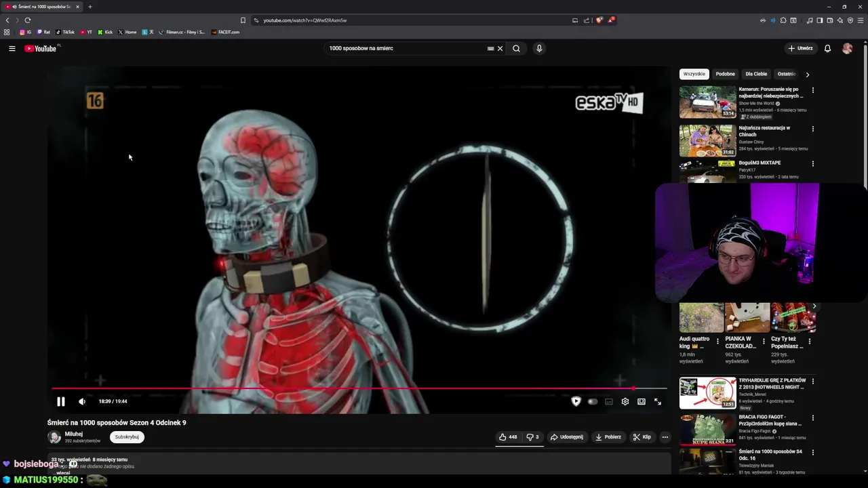868x488 pixels.
Task: Open options for Boguś M3 MIXTAPE video
Action: (x=812, y=164)
